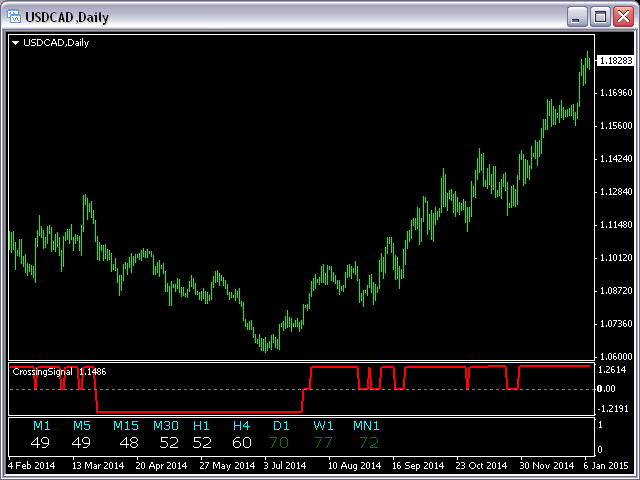The width and height of the screenshot is (640, 480).
Task: Click the H1 timeframe label
Action: click(201, 426)
